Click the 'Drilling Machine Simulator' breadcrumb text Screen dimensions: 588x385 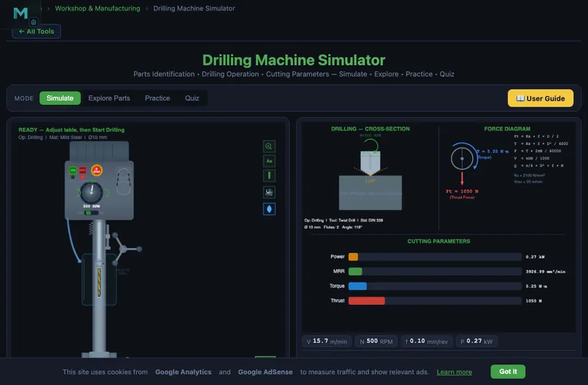(194, 8)
